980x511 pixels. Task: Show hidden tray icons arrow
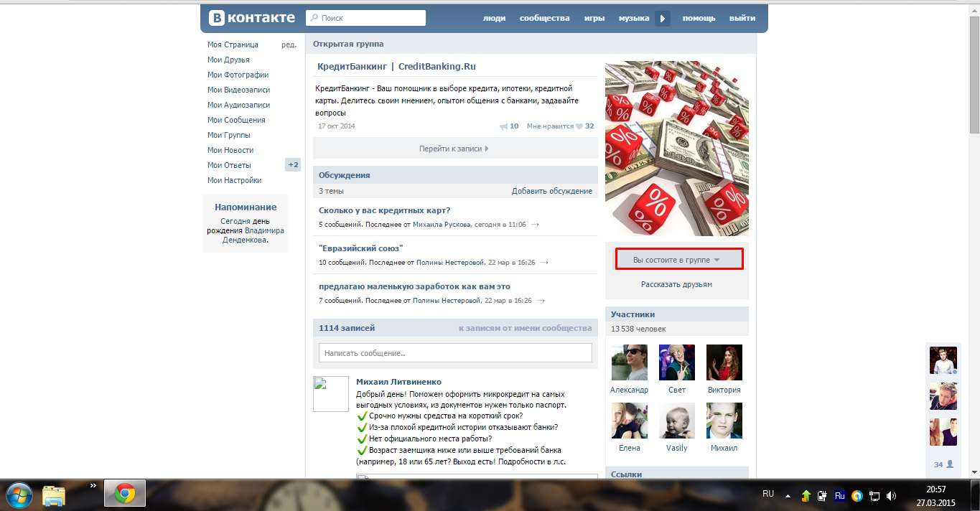(x=789, y=495)
